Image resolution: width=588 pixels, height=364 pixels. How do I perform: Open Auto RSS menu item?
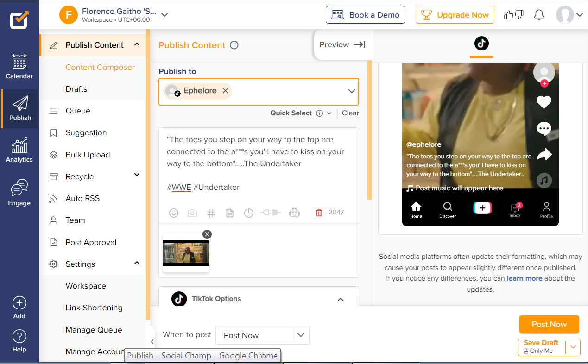click(82, 198)
